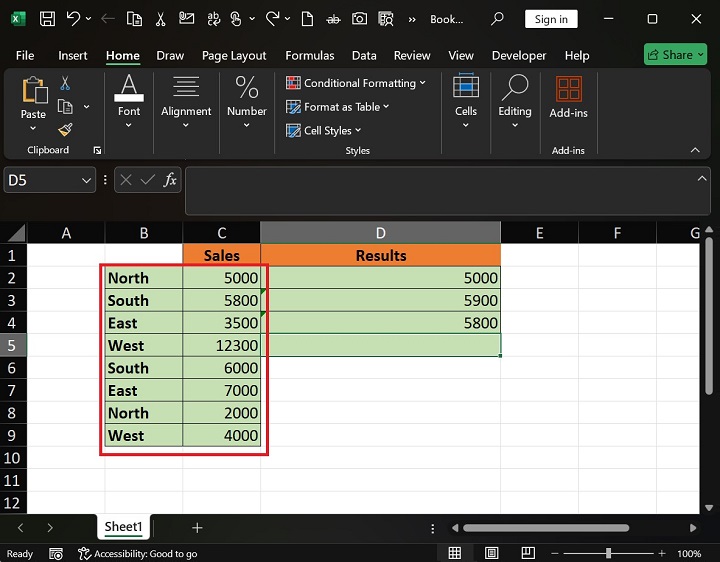Click the zoom slider handle
The width and height of the screenshot is (720, 562).
tap(608, 553)
